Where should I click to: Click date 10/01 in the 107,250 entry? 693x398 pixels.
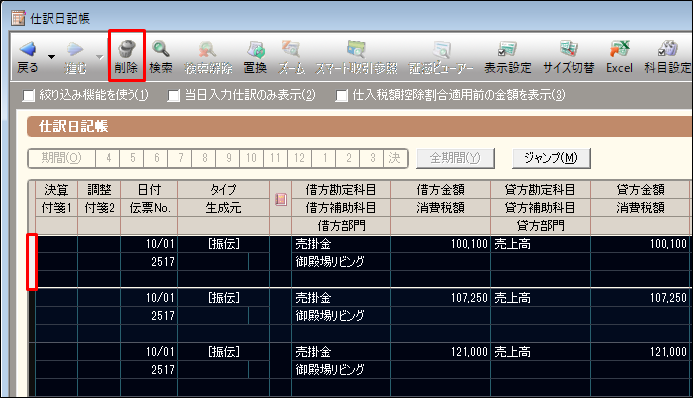[160, 298]
